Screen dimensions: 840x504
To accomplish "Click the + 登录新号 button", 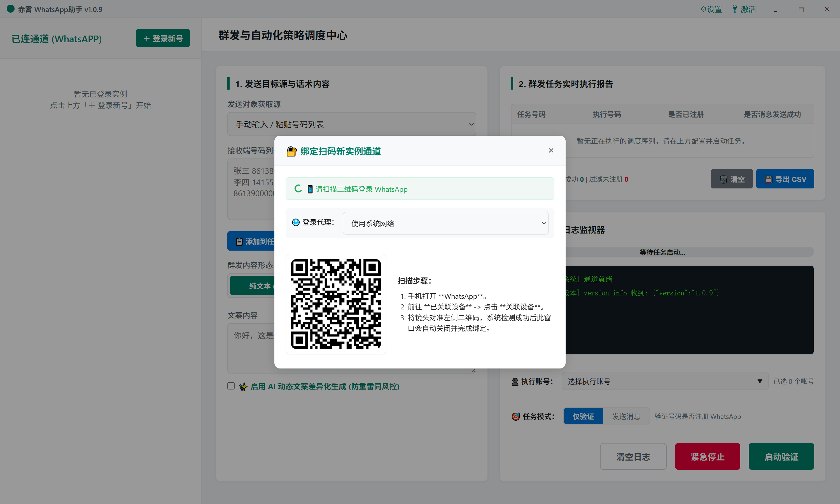I will tap(163, 38).
